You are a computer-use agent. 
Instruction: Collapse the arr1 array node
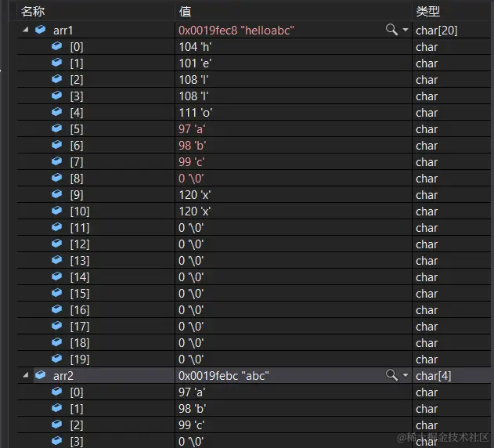(26, 30)
